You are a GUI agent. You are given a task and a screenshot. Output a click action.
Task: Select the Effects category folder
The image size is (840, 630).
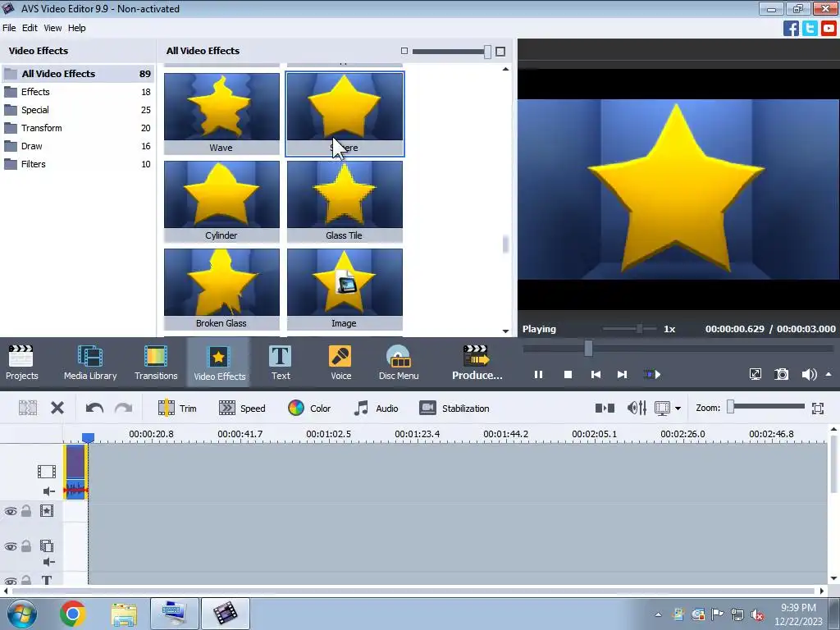coord(78,92)
